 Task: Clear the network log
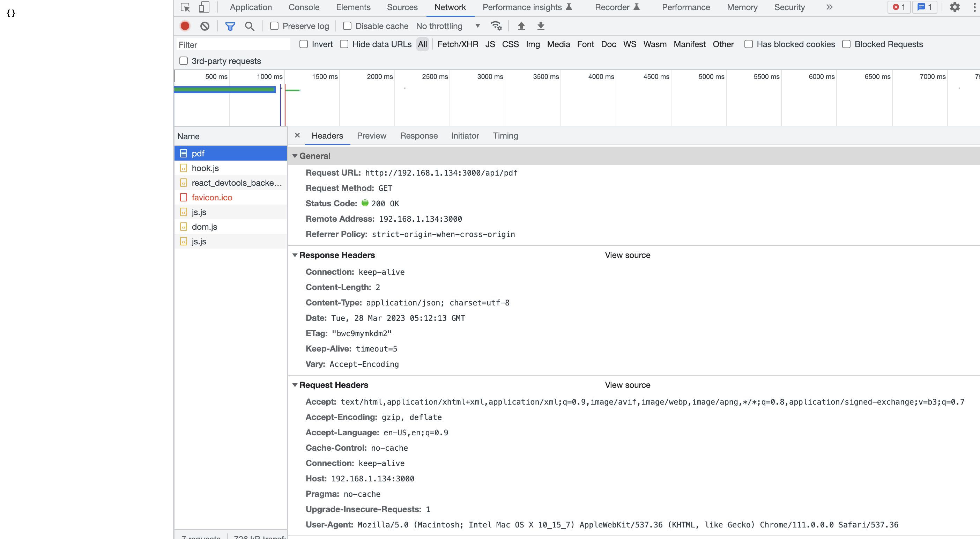point(205,26)
